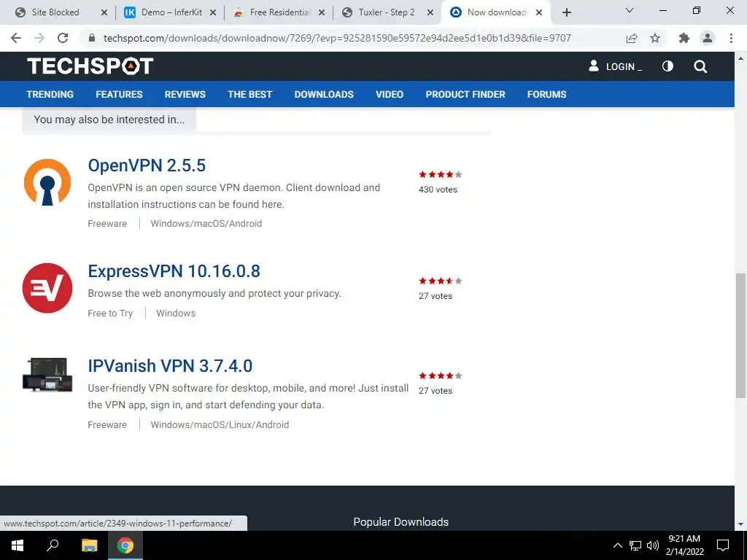The height and width of the screenshot is (560, 747).
Task: Click 'You may also be interested in...' tab
Action: tap(109, 120)
